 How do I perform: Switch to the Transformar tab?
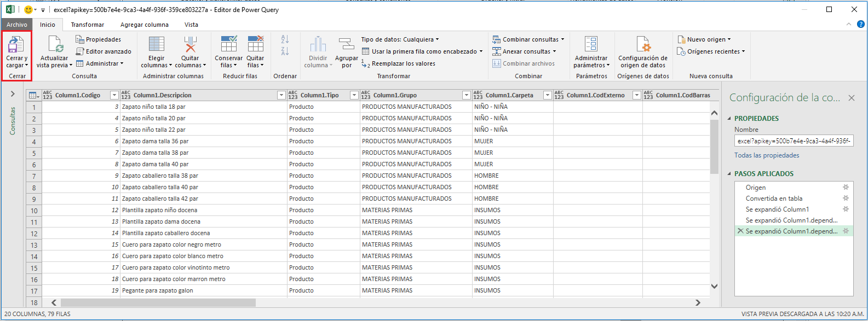pyautogui.click(x=87, y=25)
